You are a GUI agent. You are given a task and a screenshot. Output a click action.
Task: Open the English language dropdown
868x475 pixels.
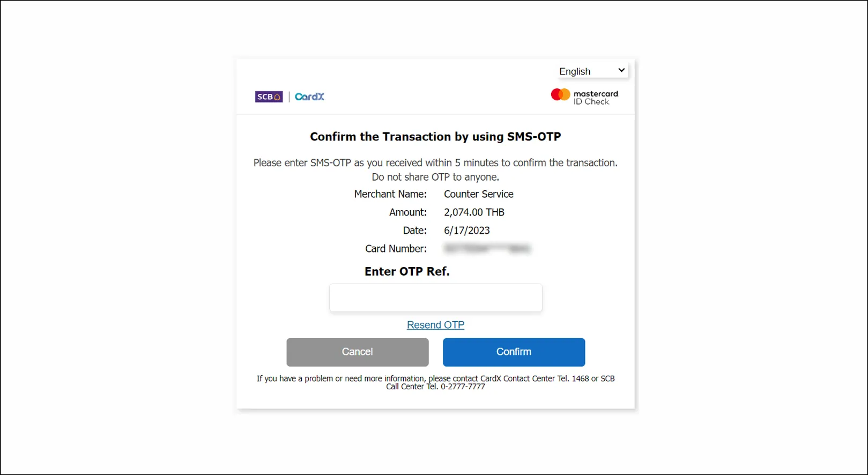[x=591, y=71]
